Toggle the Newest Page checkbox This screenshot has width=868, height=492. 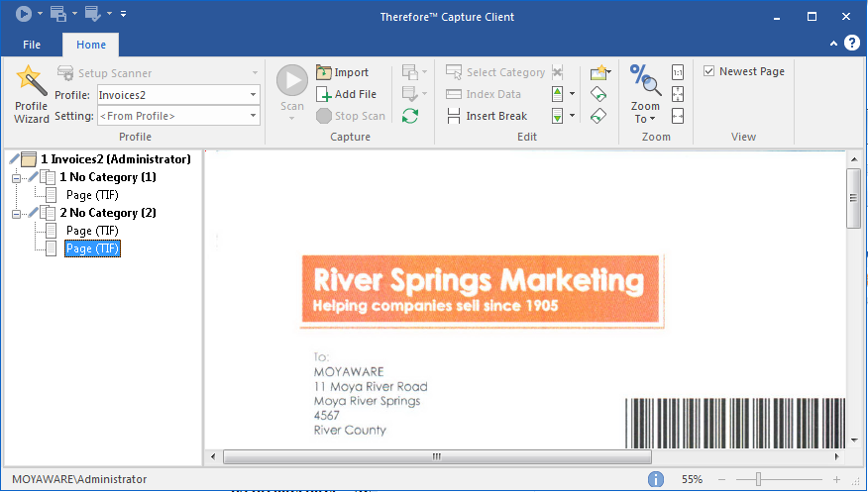(709, 71)
